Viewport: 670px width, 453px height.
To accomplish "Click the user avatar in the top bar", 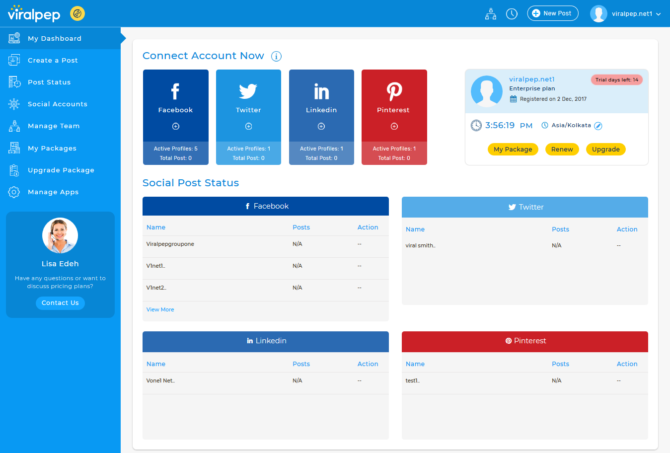I will tap(598, 14).
